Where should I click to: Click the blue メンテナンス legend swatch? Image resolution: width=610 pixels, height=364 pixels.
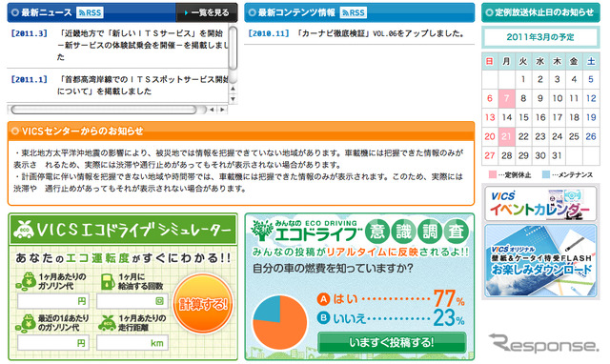(x=546, y=174)
